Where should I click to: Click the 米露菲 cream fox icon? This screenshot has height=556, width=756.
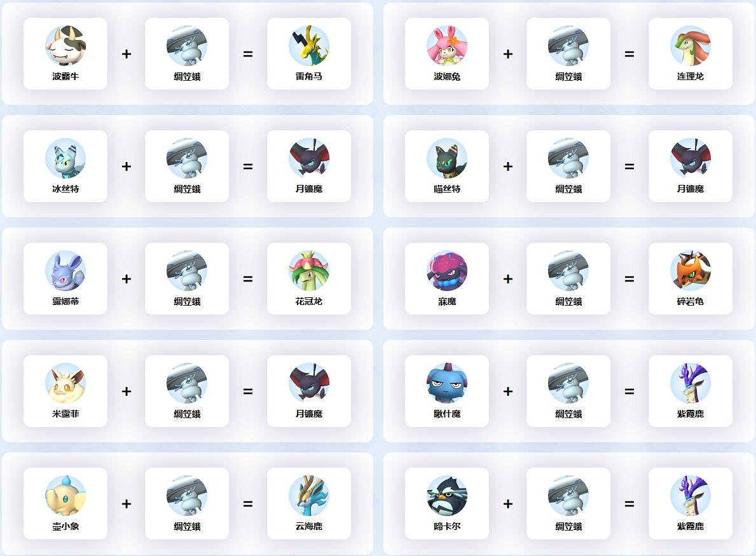(x=65, y=383)
